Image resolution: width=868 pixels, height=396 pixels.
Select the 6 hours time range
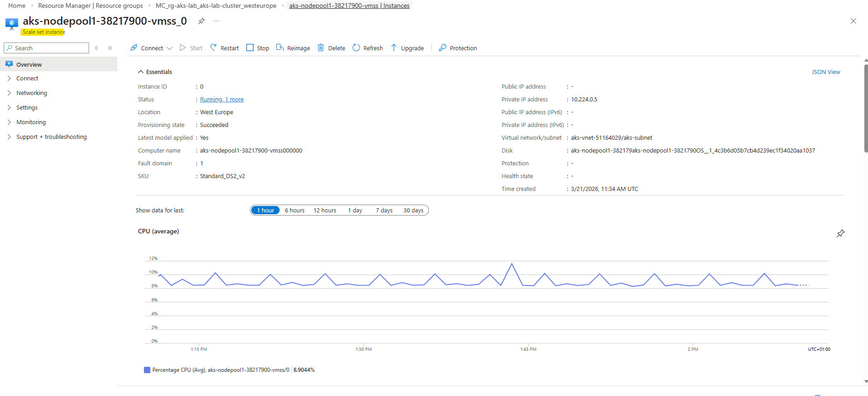click(294, 210)
